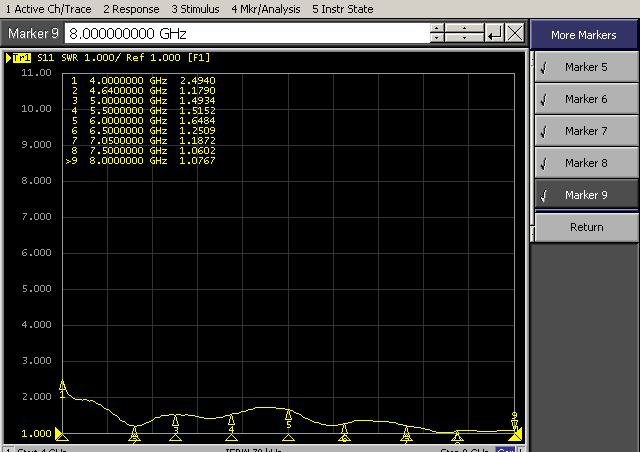Click the More Markers softkey header
This screenshot has height=452, width=640.
tap(584, 35)
